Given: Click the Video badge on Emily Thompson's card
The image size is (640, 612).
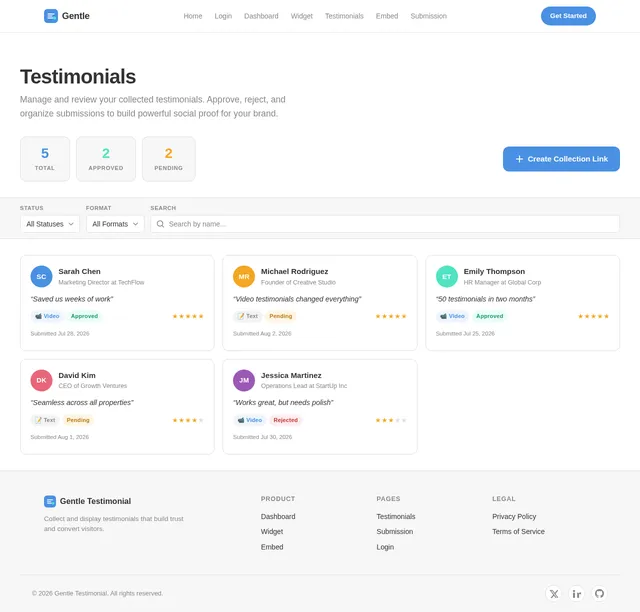Looking at the screenshot, I should point(452,316).
